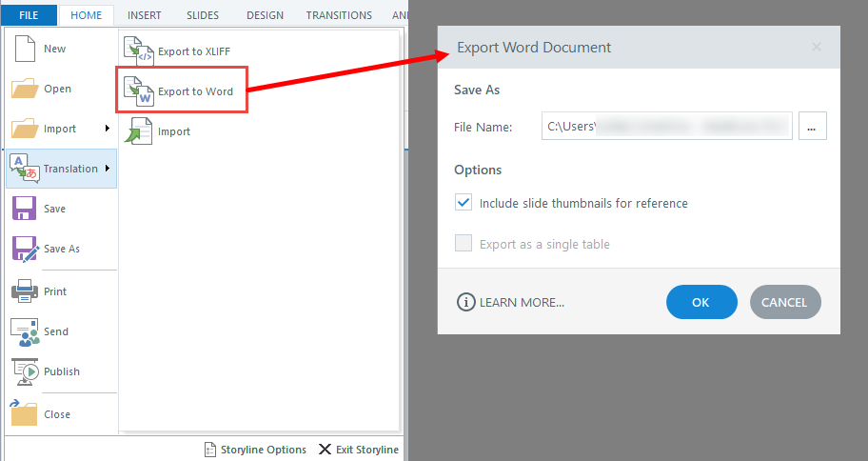This screenshot has width=868, height=461.
Task: Switch to the DESIGN ribbon tab
Action: [x=265, y=15]
